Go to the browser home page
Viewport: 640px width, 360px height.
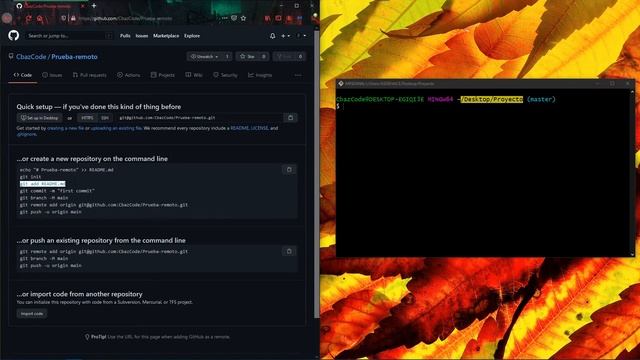[x=40, y=18]
